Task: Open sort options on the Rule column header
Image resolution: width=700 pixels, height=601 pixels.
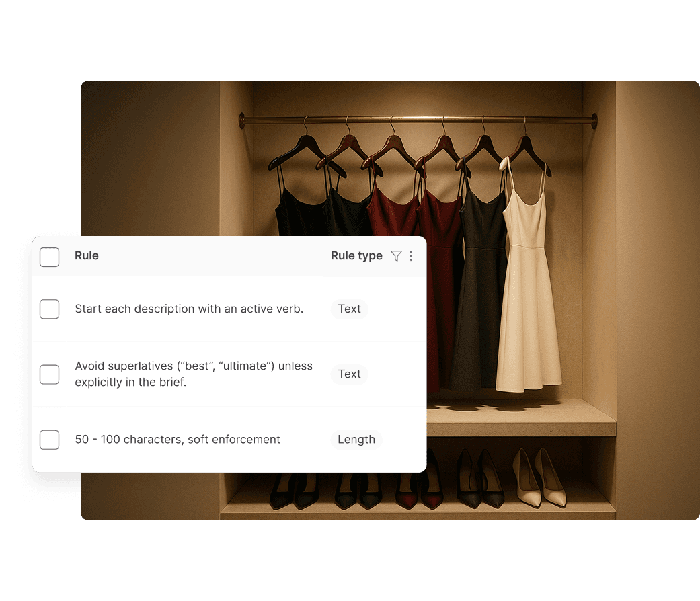Action: pyautogui.click(x=87, y=255)
